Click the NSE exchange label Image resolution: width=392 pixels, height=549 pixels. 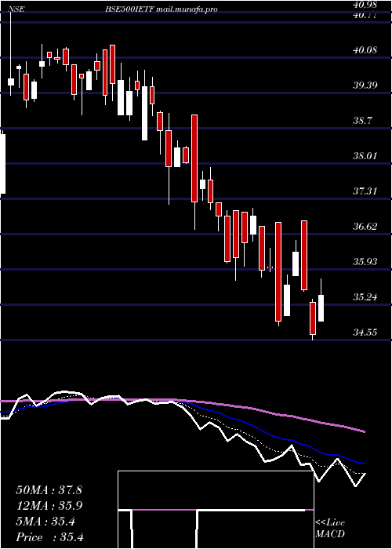click(16, 9)
